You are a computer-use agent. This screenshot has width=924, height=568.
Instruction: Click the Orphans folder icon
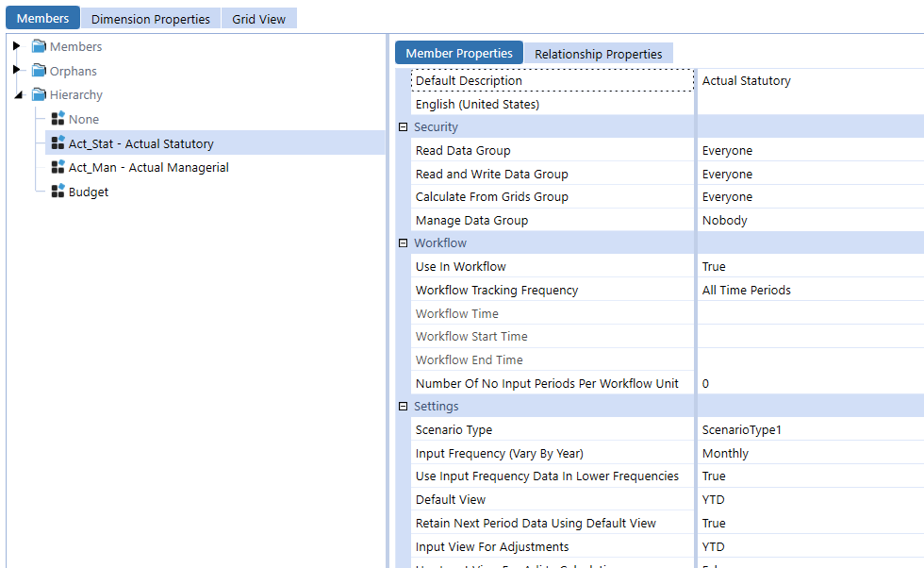coord(39,71)
